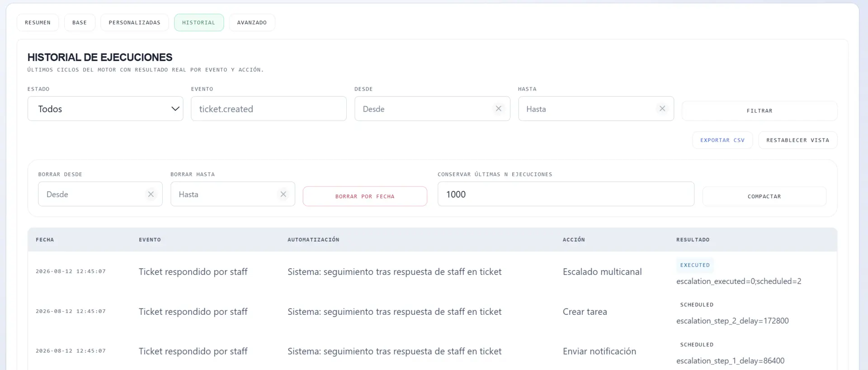Clear the Desde filter date field

pyautogui.click(x=498, y=109)
